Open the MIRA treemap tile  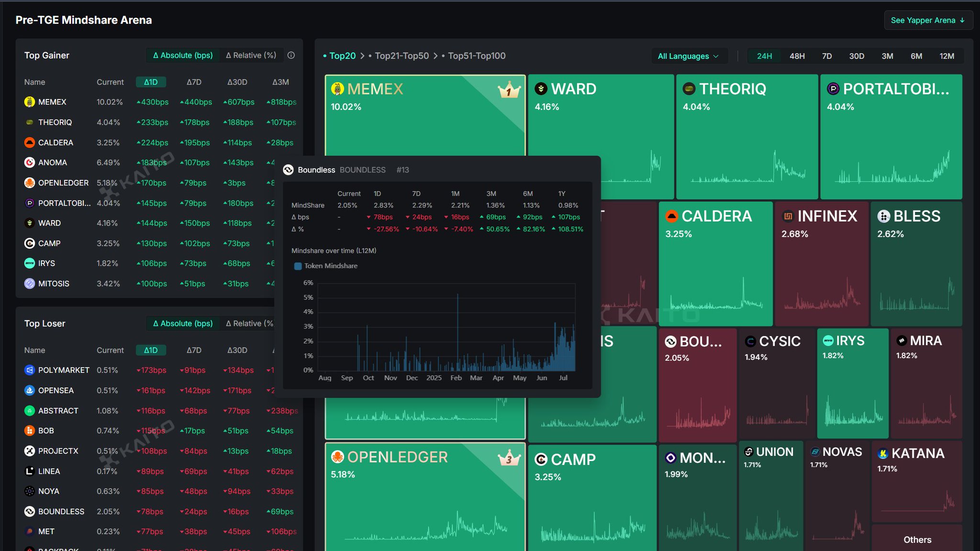tap(926, 383)
